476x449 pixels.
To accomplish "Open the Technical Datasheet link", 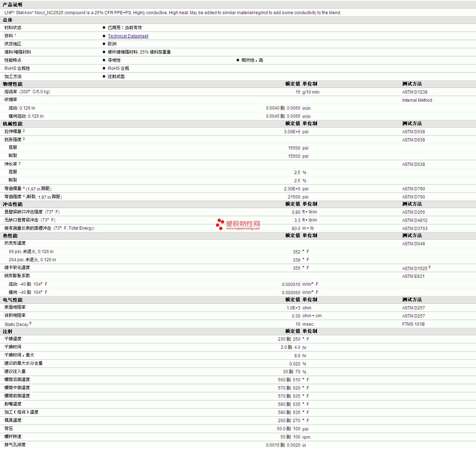I will pos(128,36).
